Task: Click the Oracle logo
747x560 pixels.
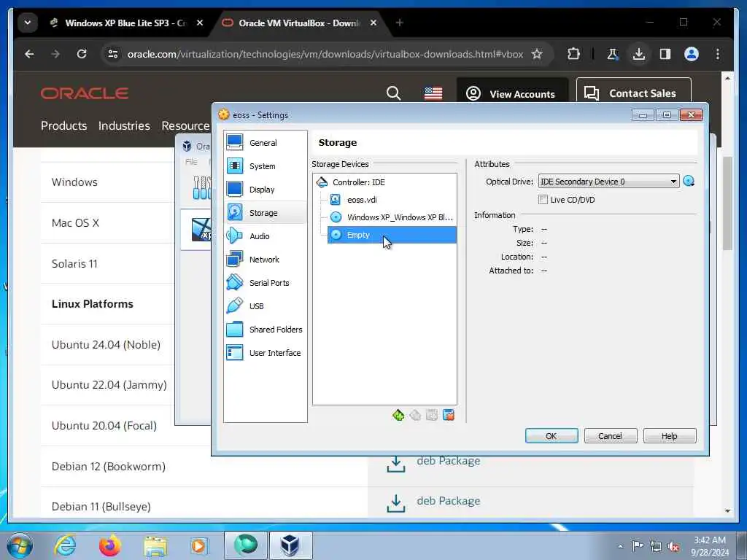Action: click(85, 93)
